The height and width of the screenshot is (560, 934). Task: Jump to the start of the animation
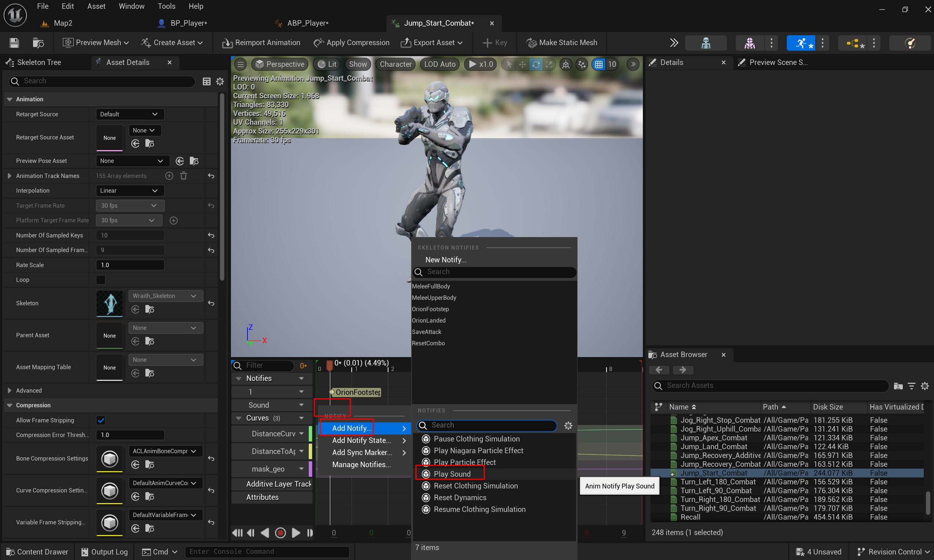tap(238, 532)
